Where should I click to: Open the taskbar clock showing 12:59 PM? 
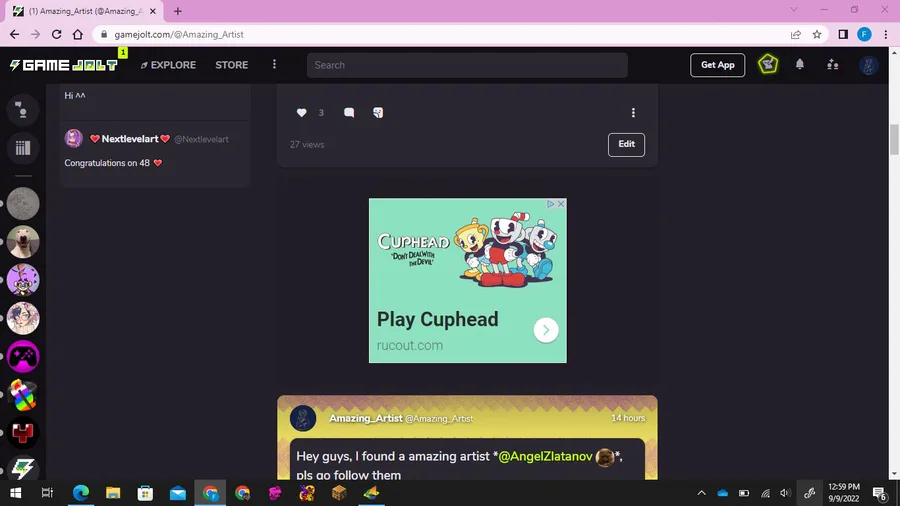844,493
